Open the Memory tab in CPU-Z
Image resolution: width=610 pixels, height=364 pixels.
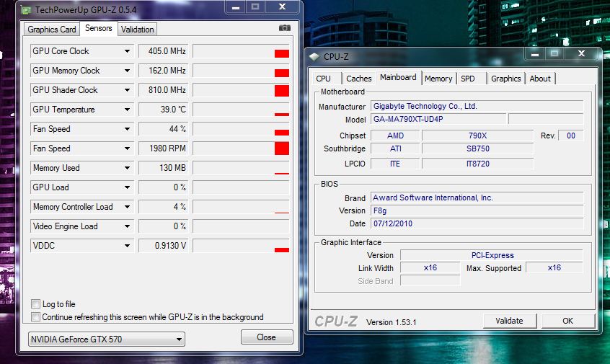coord(438,79)
